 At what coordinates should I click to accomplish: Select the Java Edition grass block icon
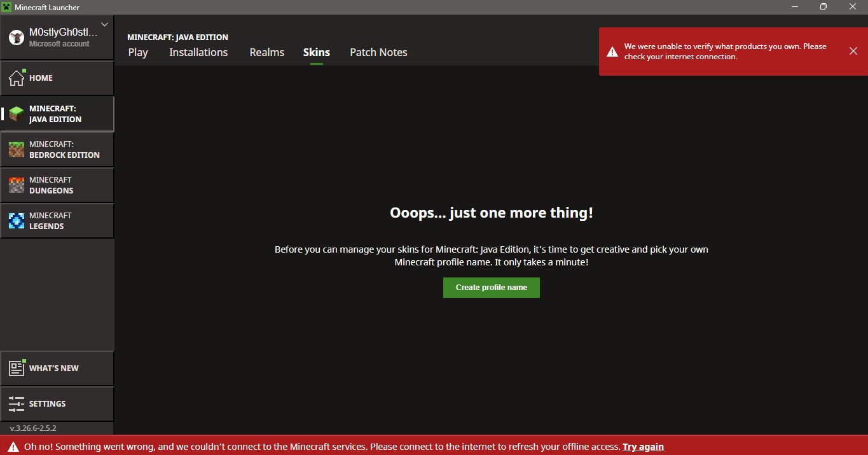click(x=17, y=114)
